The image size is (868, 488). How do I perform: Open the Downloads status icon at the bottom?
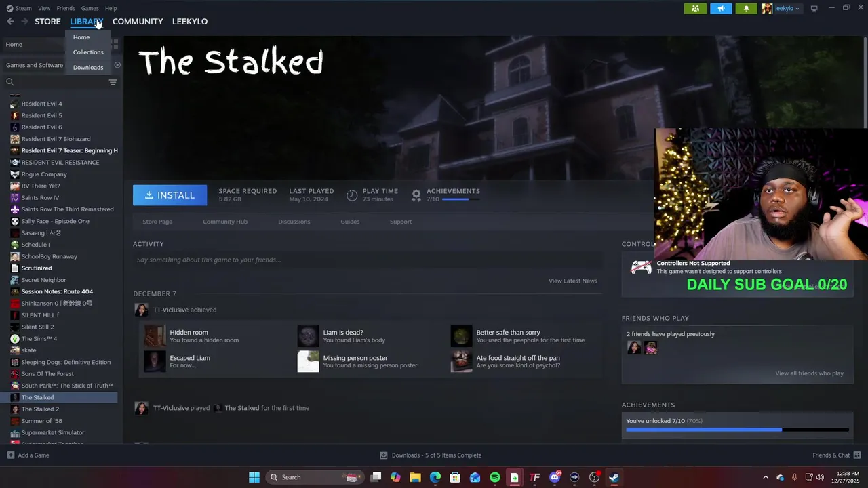pos(384,455)
